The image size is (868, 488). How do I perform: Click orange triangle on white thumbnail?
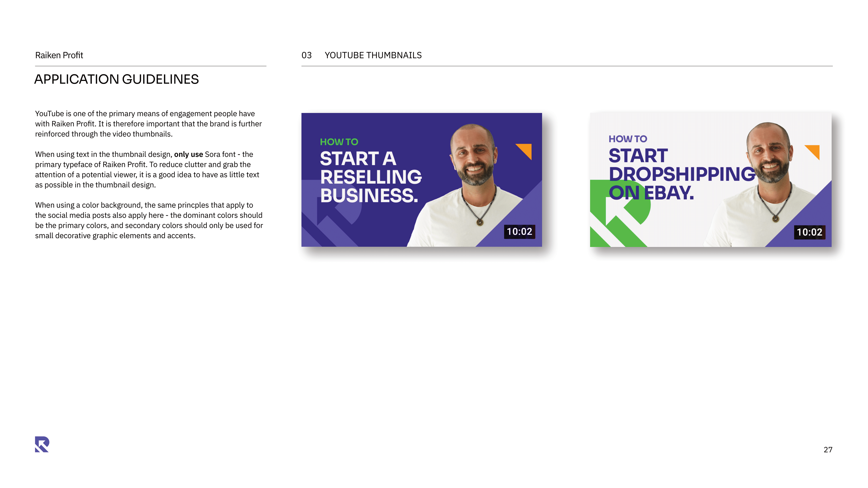coord(814,150)
